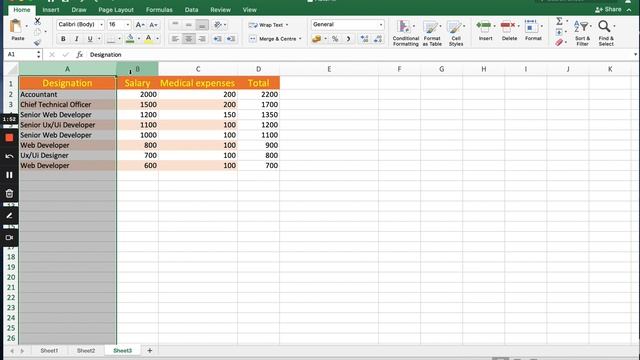The width and height of the screenshot is (640, 360).
Task: Click the Paste clipboard icon
Action: pyautogui.click(x=16, y=27)
